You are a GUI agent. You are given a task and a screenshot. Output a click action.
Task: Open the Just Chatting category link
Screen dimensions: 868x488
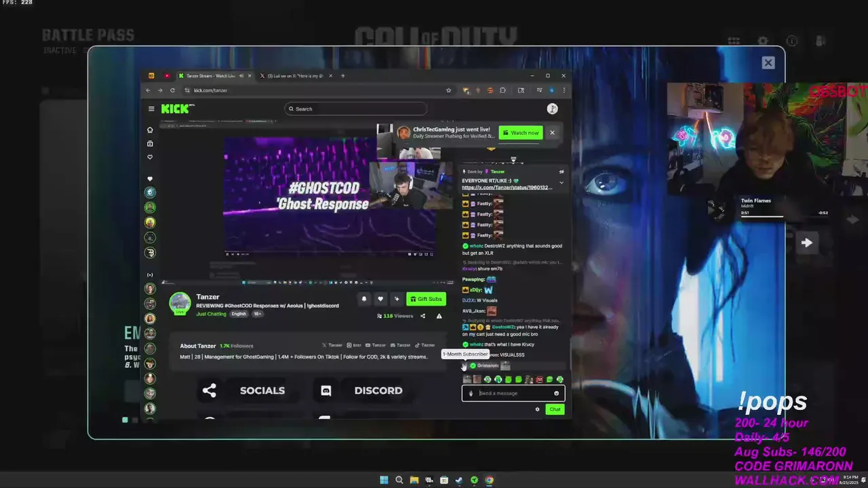[211, 314]
